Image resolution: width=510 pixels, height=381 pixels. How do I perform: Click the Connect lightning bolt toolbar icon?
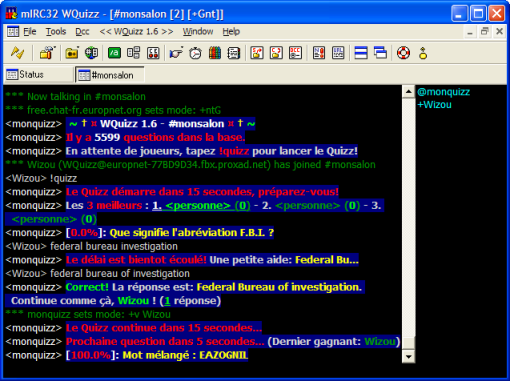point(17,53)
